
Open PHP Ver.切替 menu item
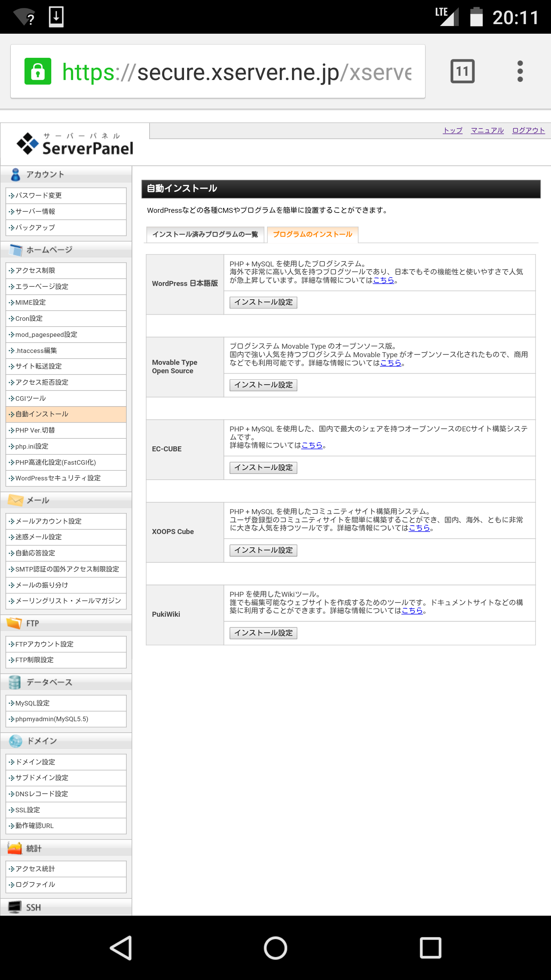pos(66,430)
